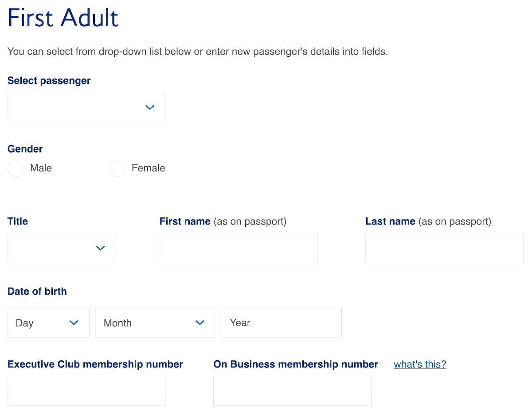Click inside the Last name field

pos(444,248)
